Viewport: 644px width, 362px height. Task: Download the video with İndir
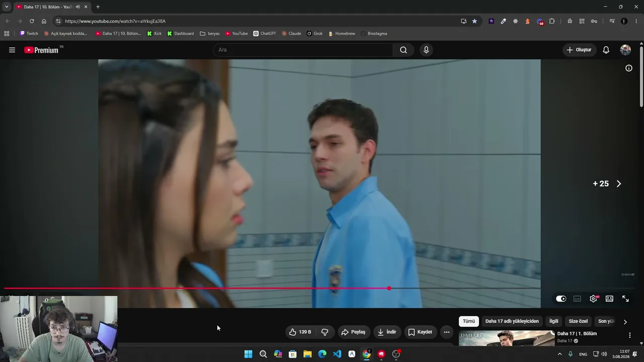[x=387, y=332]
